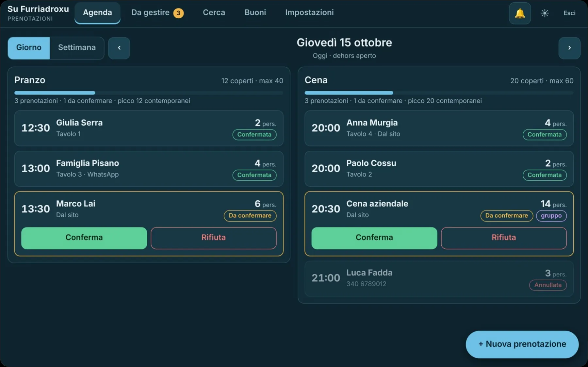Screen dimensions: 588x367
Task: Reject the Cena aziendale booking
Action: (504, 238)
